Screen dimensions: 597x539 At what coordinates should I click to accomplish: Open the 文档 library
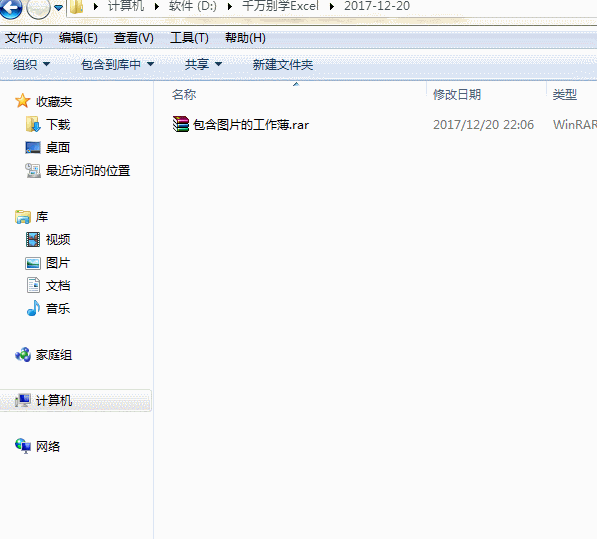[58, 285]
